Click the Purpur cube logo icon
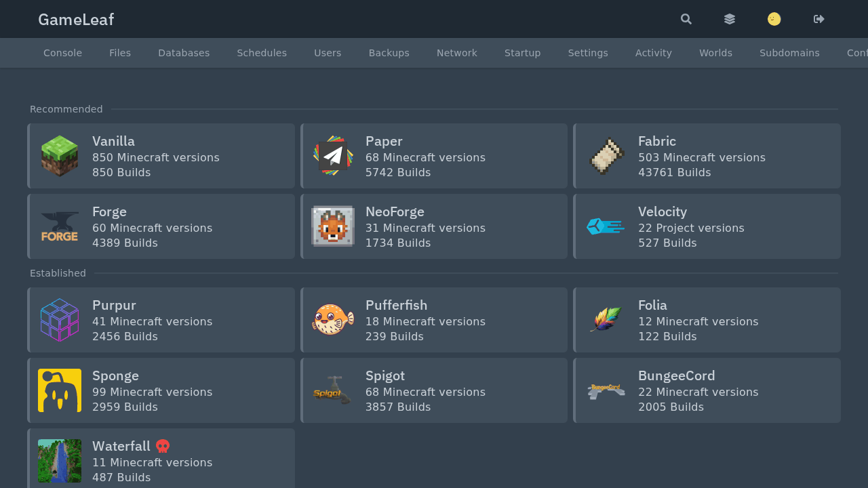 tap(60, 320)
